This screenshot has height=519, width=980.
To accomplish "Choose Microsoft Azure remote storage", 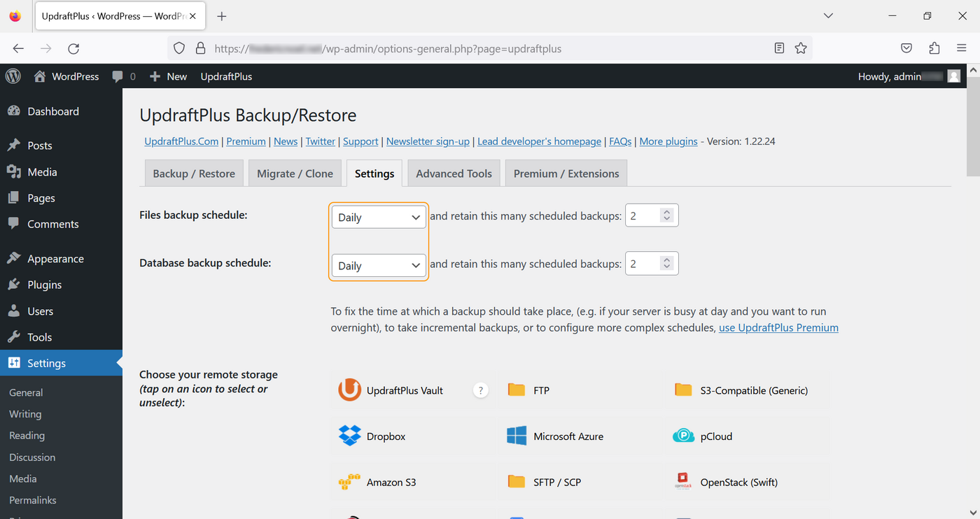I will tap(568, 436).
